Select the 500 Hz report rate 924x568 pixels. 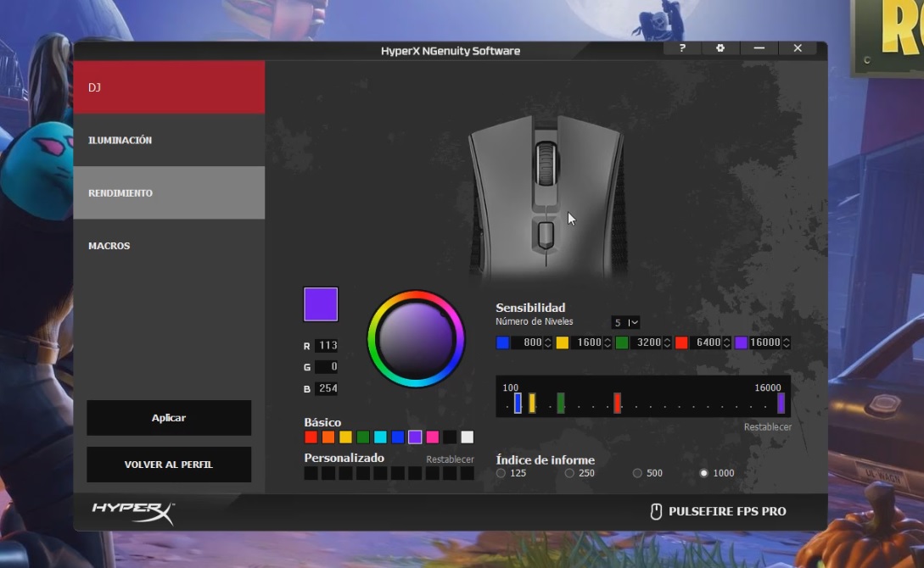click(x=636, y=473)
